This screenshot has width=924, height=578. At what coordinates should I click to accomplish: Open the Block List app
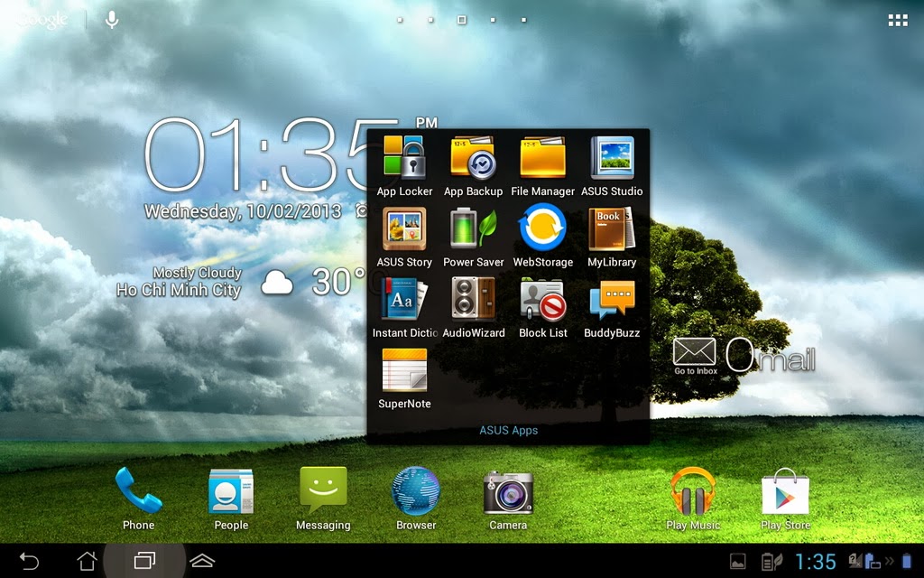pyautogui.click(x=542, y=300)
